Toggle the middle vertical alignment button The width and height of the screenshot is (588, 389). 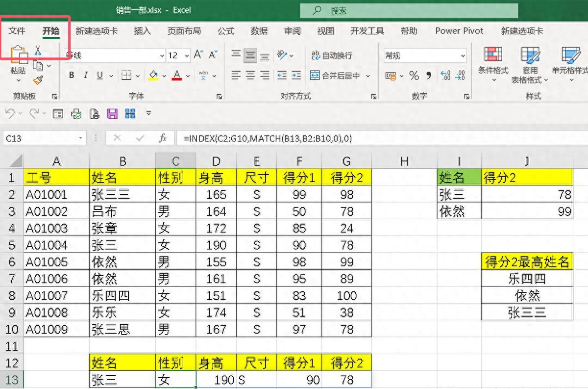[x=250, y=55]
